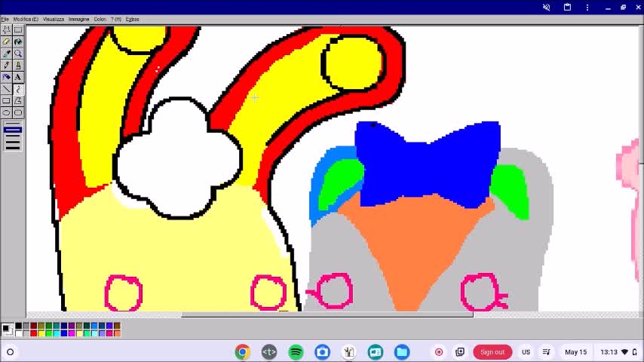Select the Fill bucket tool
Screen dimensions: 644x362
(18, 41)
